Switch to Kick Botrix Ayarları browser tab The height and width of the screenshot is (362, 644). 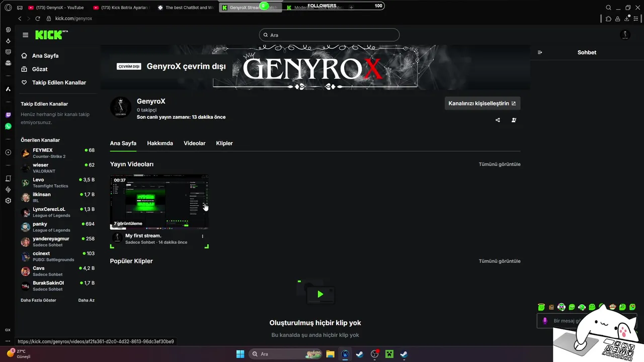click(122, 8)
